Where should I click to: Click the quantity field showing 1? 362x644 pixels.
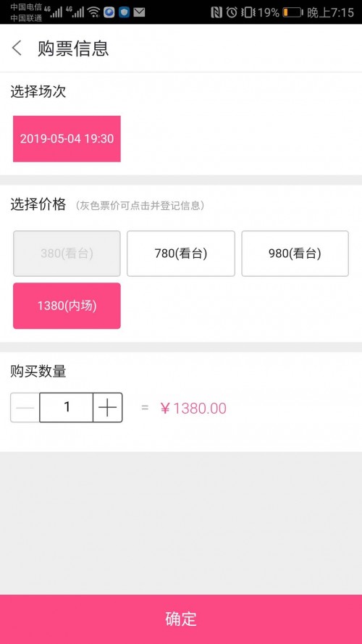coord(67,407)
